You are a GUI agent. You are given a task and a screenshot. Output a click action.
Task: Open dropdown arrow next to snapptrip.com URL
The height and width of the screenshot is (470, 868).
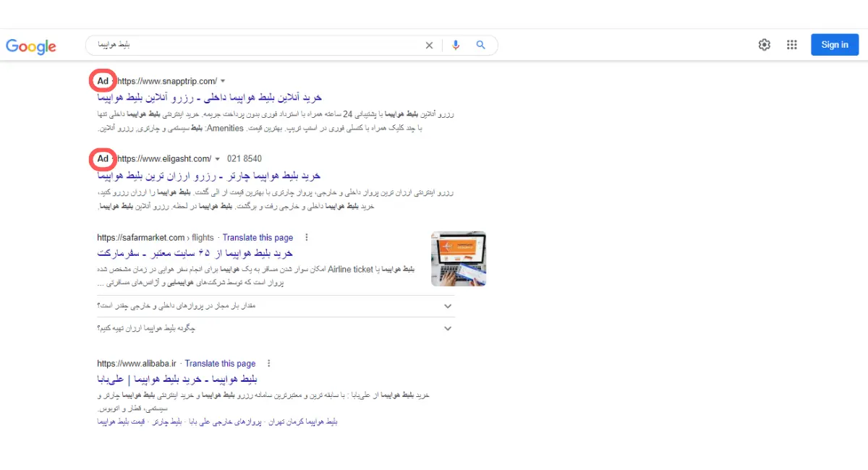click(223, 81)
